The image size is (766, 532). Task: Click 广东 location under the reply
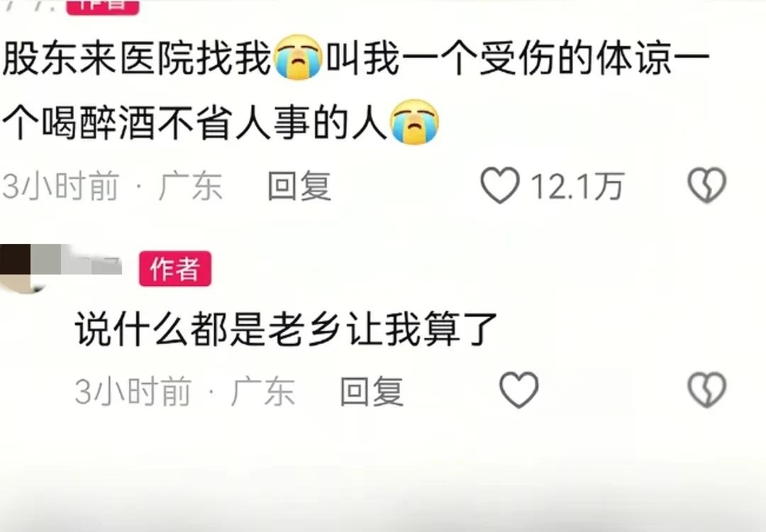(263, 392)
